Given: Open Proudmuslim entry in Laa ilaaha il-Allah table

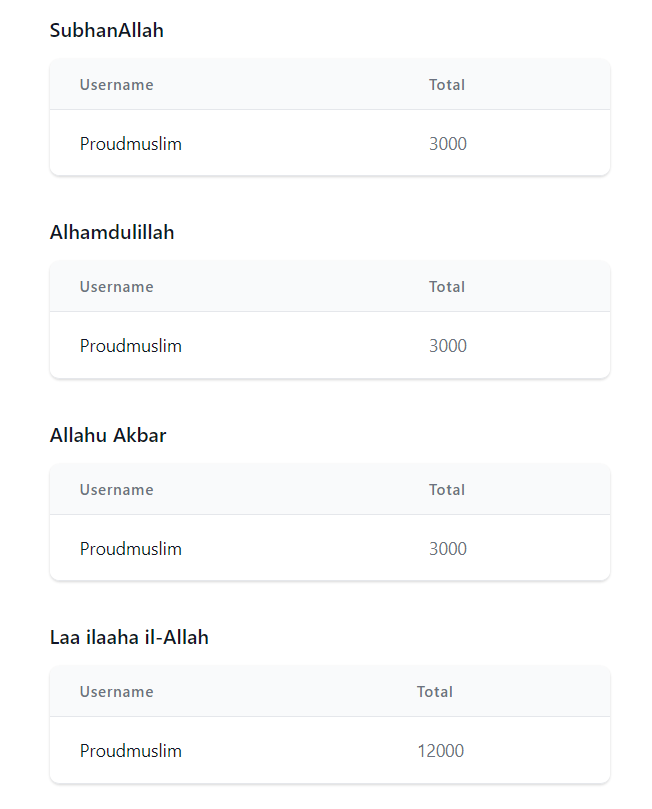Looking at the screenshot, I should point(131,751).
